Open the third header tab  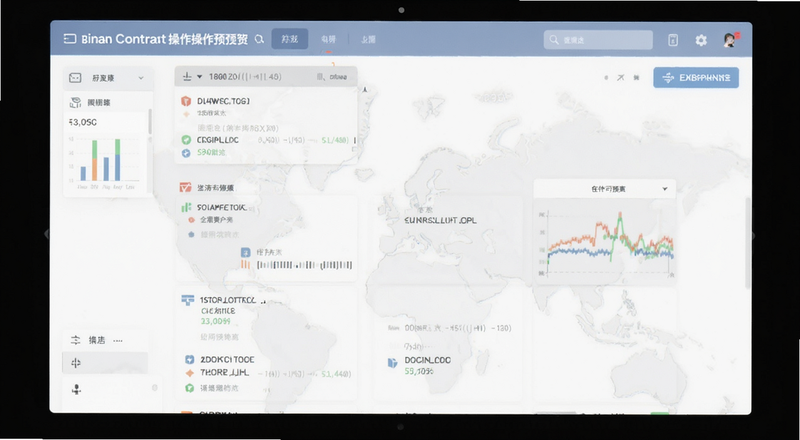point(368,39)
